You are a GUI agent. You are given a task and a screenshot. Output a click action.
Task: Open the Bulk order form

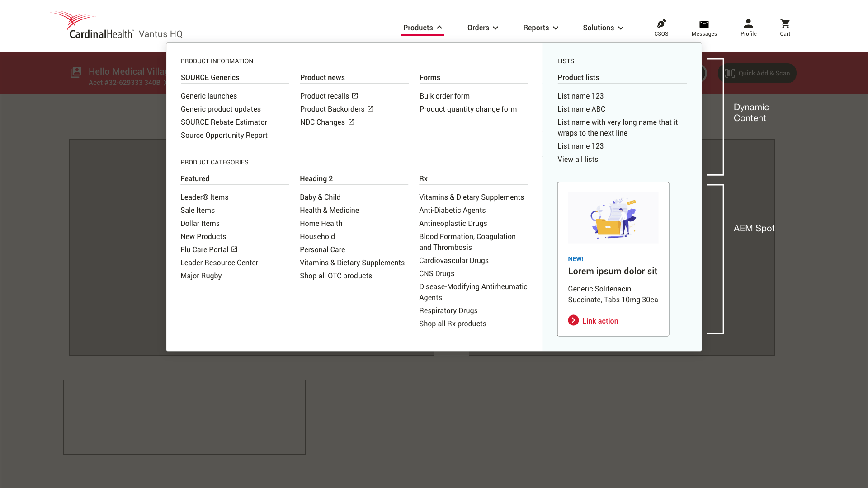point(444,96)
